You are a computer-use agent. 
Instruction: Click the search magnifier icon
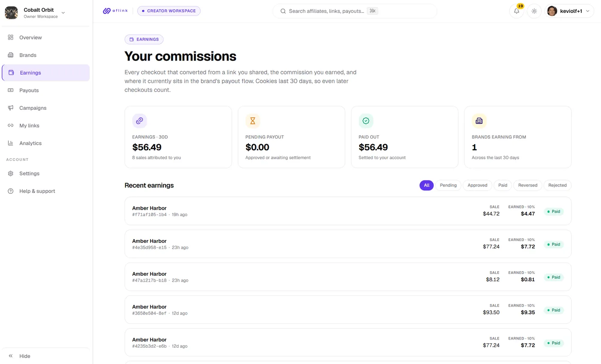pos(283,11)
